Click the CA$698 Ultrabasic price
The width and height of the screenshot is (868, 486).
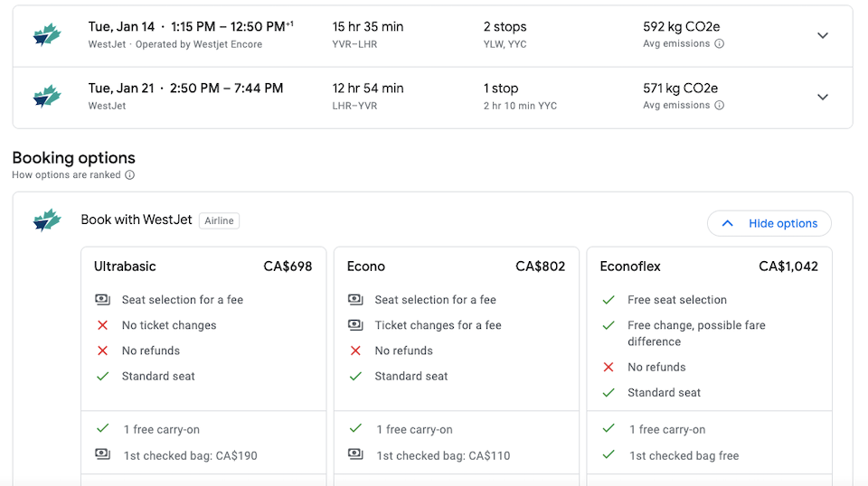click(288, 266)
